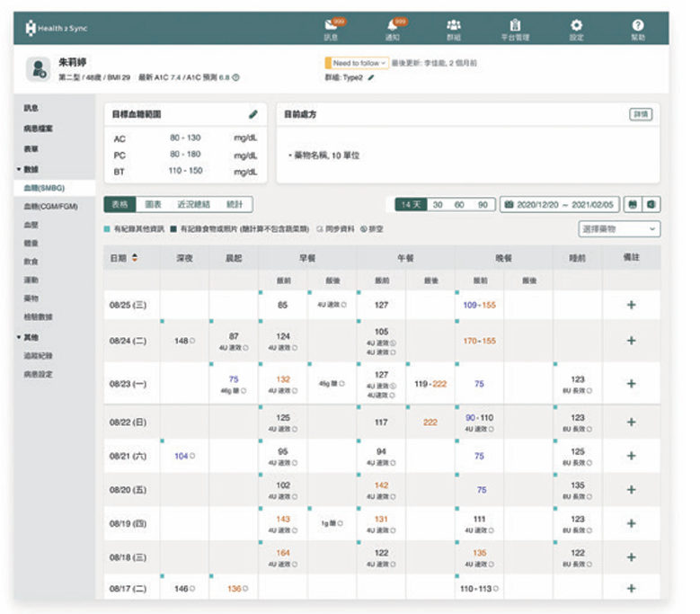Click the 104 late-night reading on 08/21

pos(182,456)
